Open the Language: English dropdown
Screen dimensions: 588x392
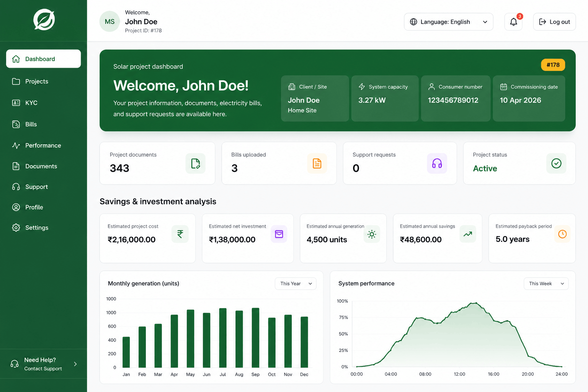click(449, 22)
